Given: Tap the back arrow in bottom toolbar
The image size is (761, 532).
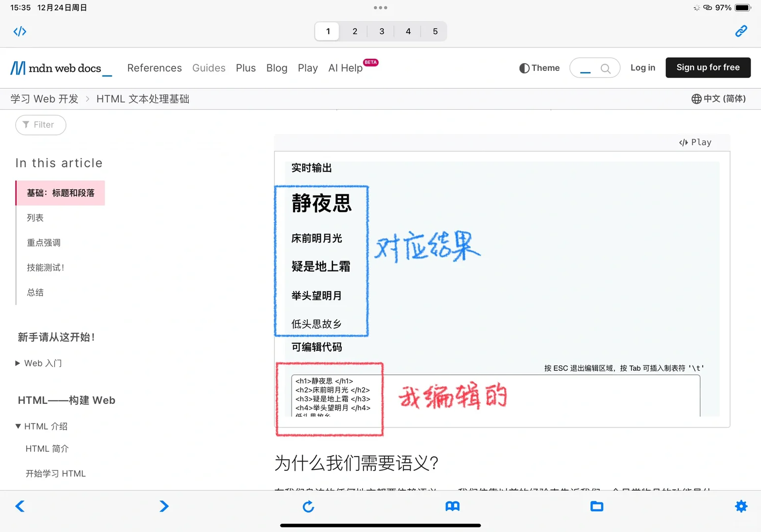Looking at the screenshot, I should [x=20, y=506].
